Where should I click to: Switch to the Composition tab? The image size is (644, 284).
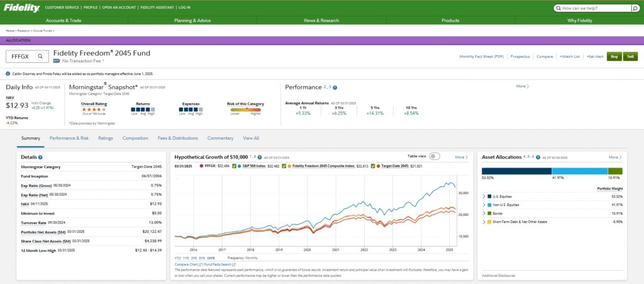(x=135, y=139)
